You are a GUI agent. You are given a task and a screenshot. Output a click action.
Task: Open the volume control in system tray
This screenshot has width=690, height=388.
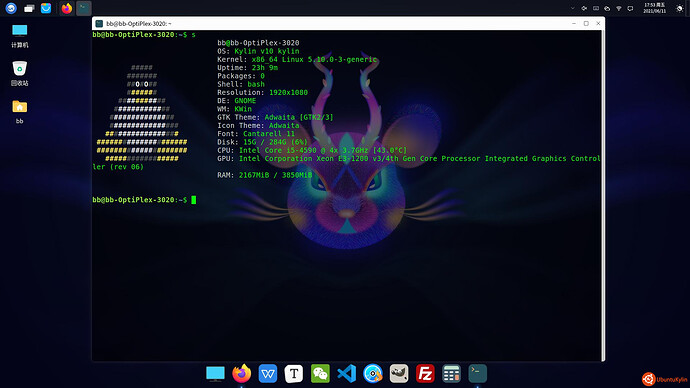[x=584, y=8]
